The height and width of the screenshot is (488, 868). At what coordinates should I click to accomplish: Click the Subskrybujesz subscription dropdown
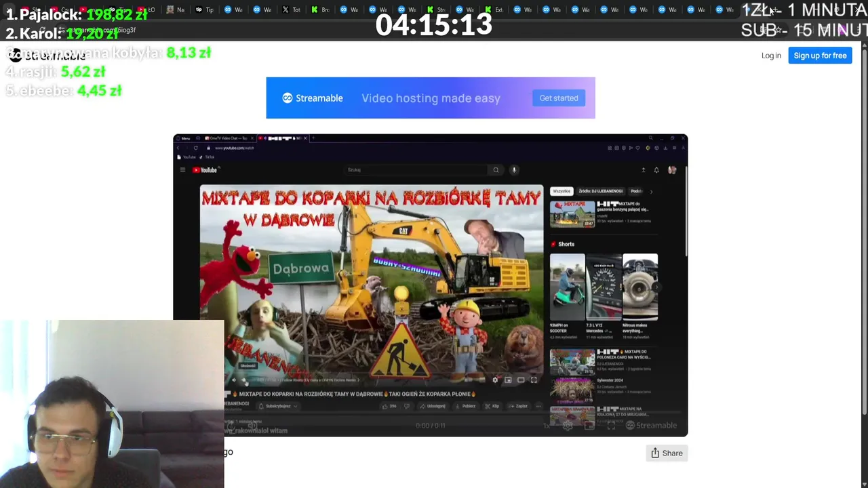pos(278,406)
